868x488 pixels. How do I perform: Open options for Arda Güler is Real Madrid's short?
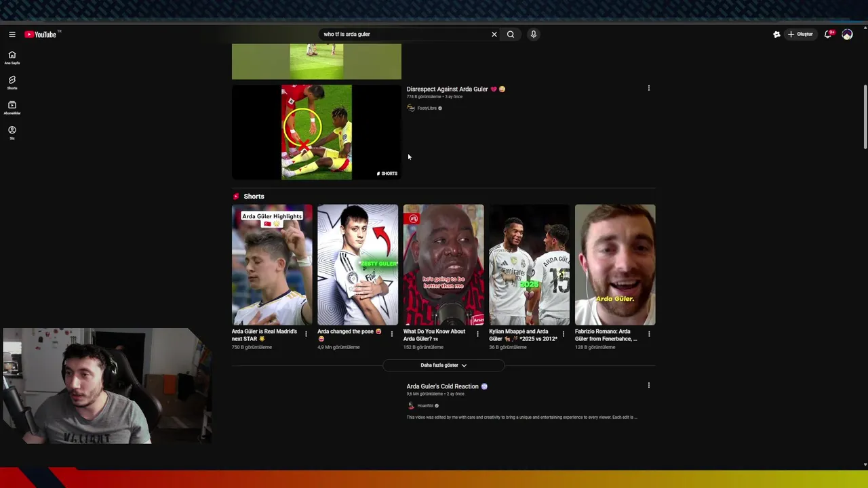(306, 334)
